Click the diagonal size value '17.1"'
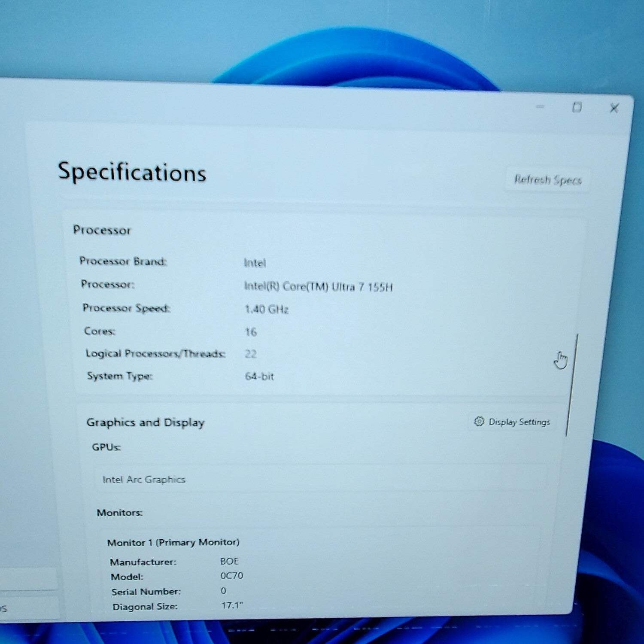Screen dimensions: 644x644 [232, 605]
